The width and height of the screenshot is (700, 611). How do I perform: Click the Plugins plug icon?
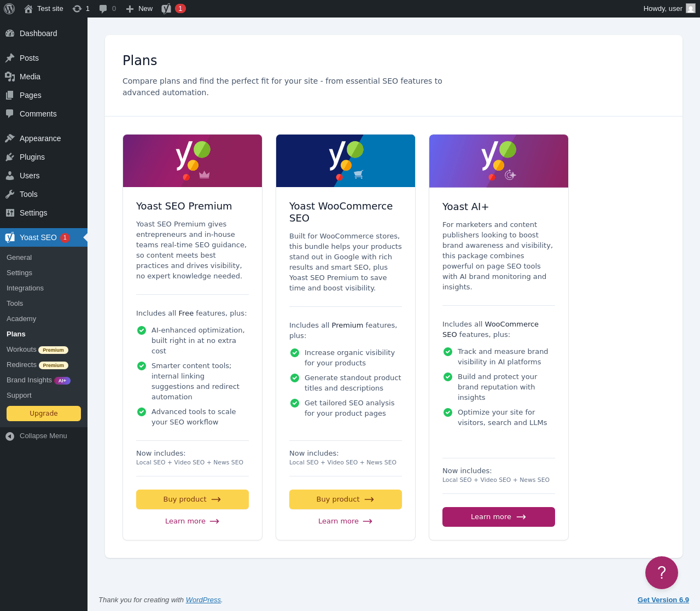point(10,157)
